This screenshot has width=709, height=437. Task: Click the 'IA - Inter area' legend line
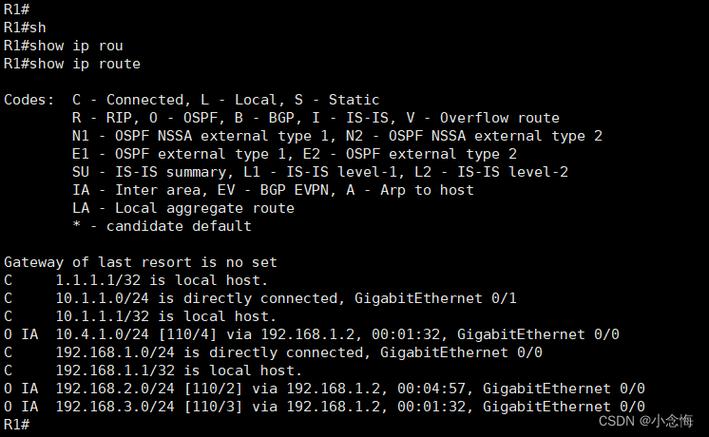pos(272,190)
